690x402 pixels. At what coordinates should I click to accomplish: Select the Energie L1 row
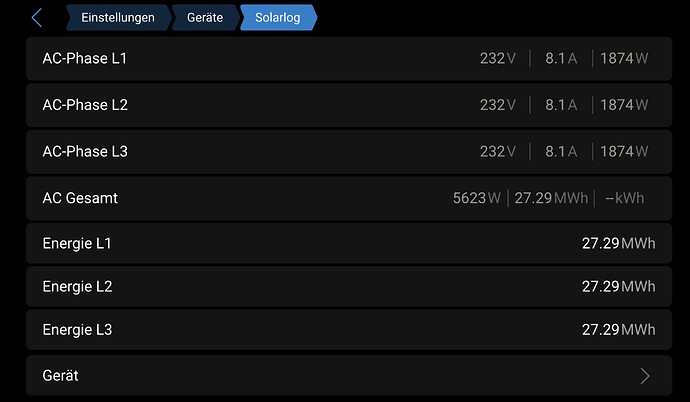[x=349, y=243]
